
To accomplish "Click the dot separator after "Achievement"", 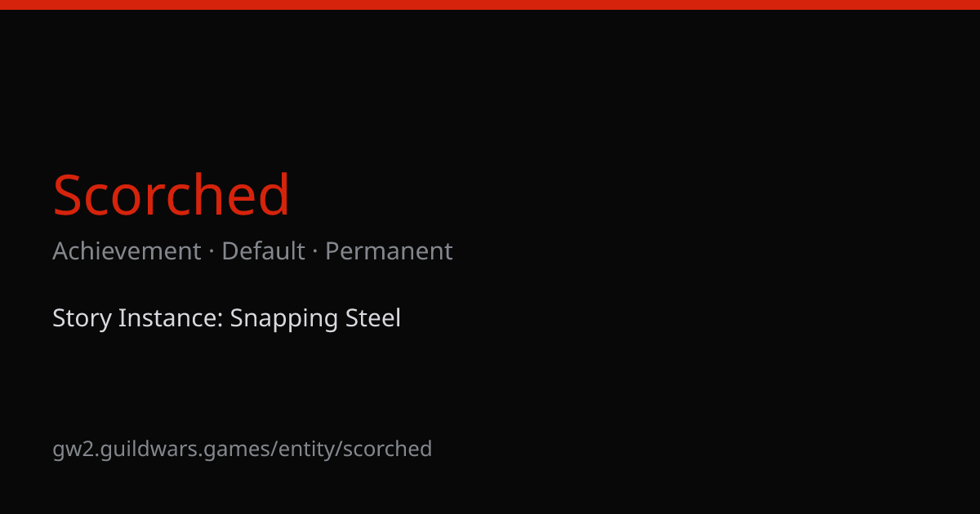I will click(x=212, y=252).
